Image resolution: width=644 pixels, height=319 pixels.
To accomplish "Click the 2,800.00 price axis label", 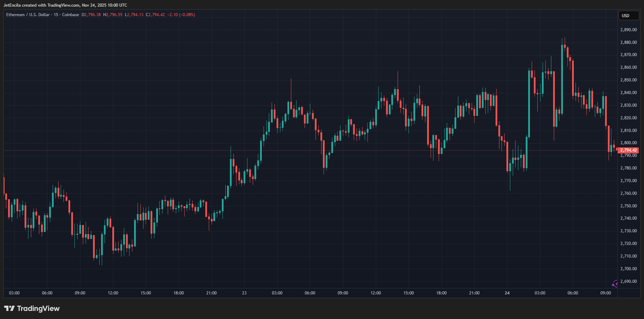I will [629, 143].
